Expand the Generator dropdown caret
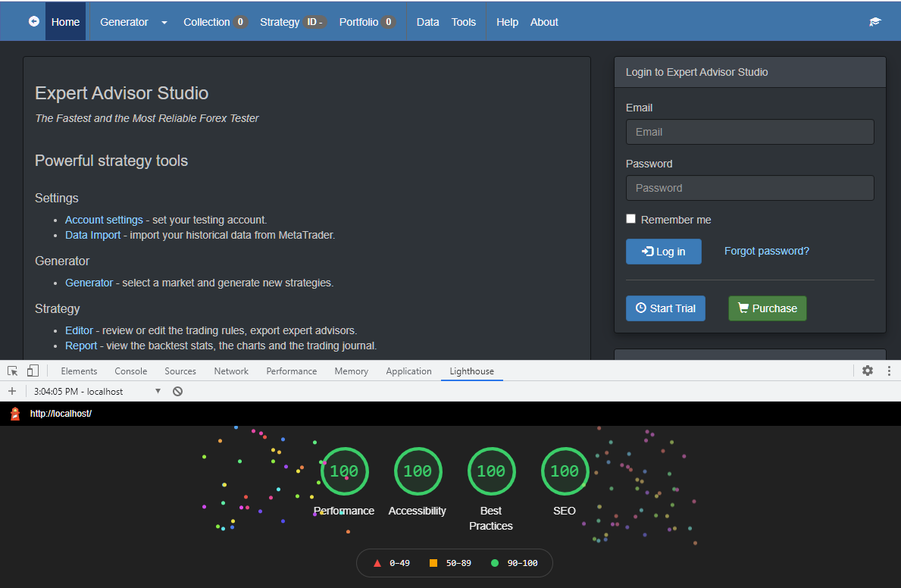Image resolution: width=901 pixels, height=588 pixels. click(x=164, y=23)
